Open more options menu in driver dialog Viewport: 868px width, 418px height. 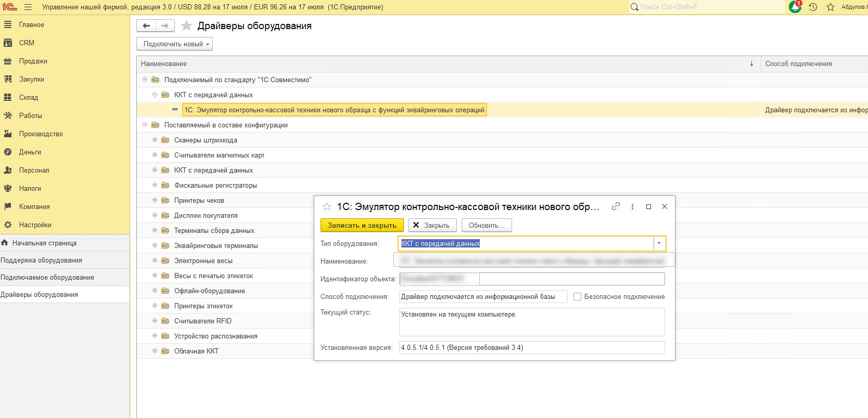coord(632,206)
